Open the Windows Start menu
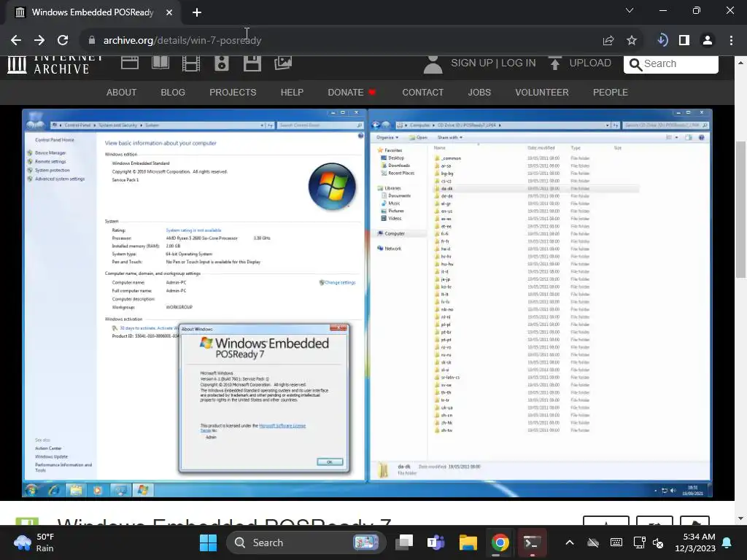The image size is (747, 560). (x=208, y=542)
